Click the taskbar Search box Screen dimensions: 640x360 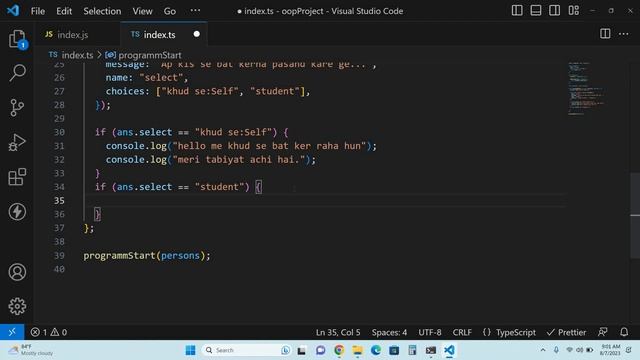pos(247,350)
